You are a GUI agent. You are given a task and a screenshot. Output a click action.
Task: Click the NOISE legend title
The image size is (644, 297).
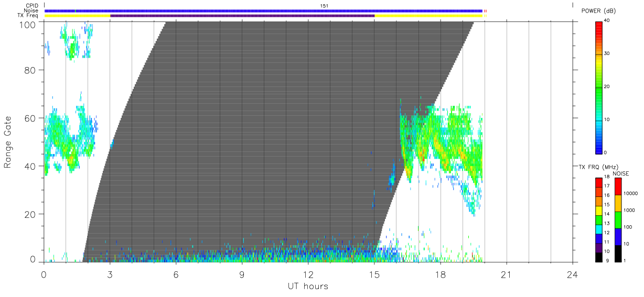point(621,173)
